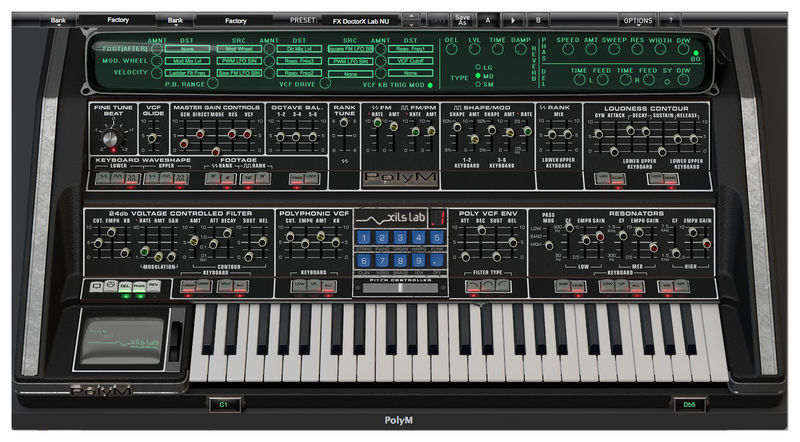Toggle the DEL effect button
This screenshot has width=800, height=442.
(126, 286)
